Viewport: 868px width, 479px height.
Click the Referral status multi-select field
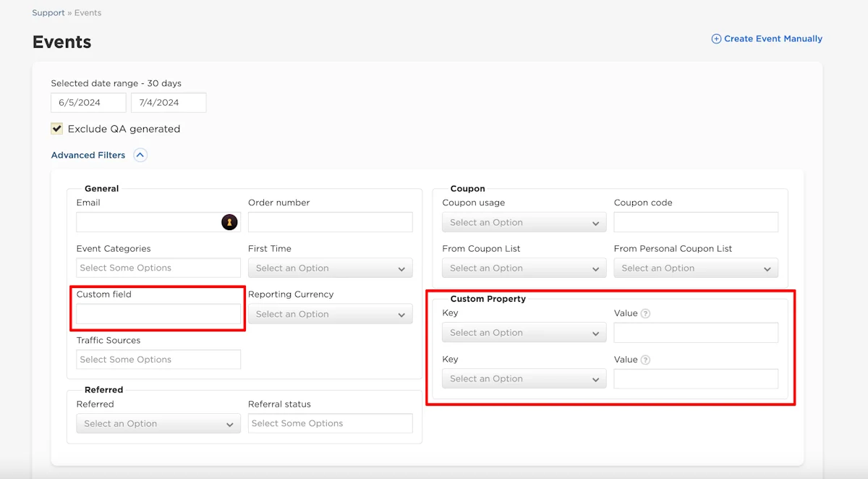pyautogui.click(x=331, y=423)
